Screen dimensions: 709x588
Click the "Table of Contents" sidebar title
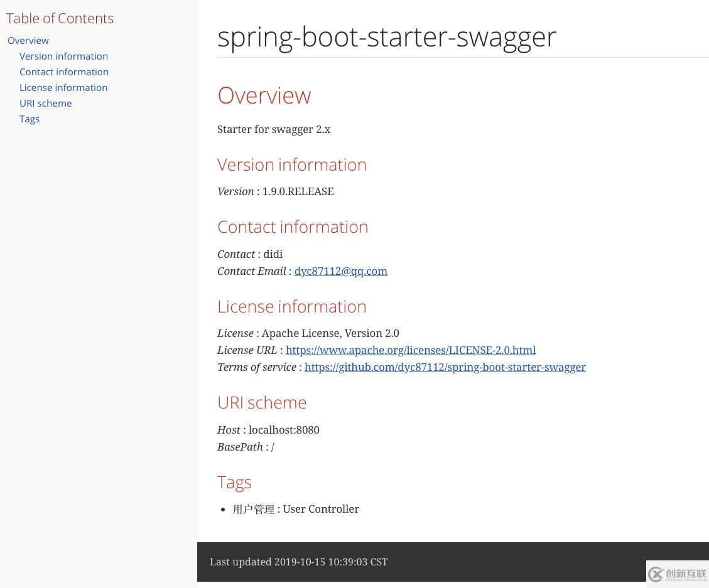60,18
